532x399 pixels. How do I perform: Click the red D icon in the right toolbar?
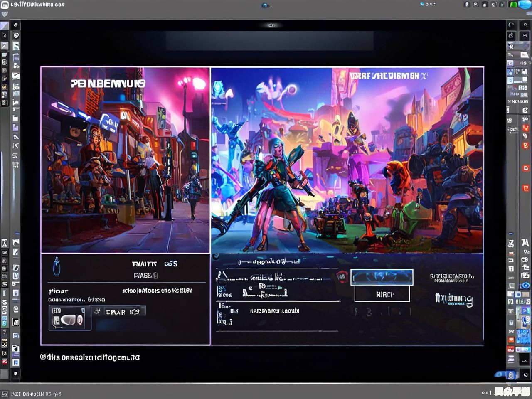[x=525, y=168]
